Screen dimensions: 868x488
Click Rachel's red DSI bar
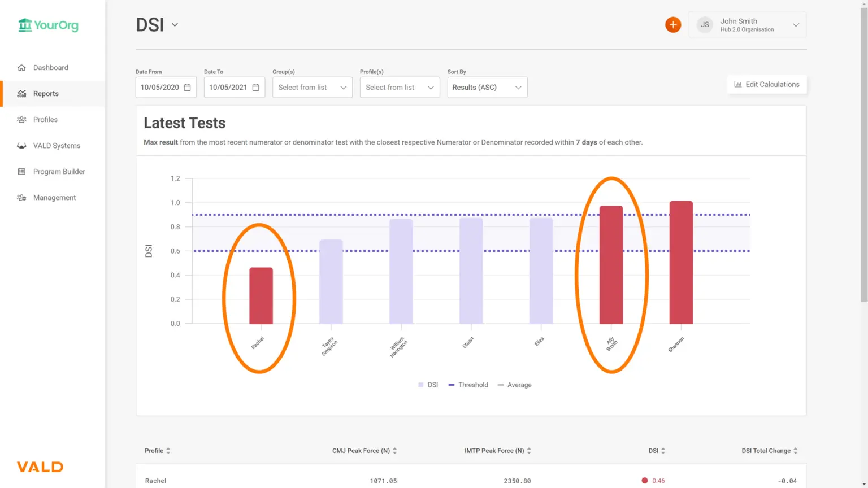point(261,295)
